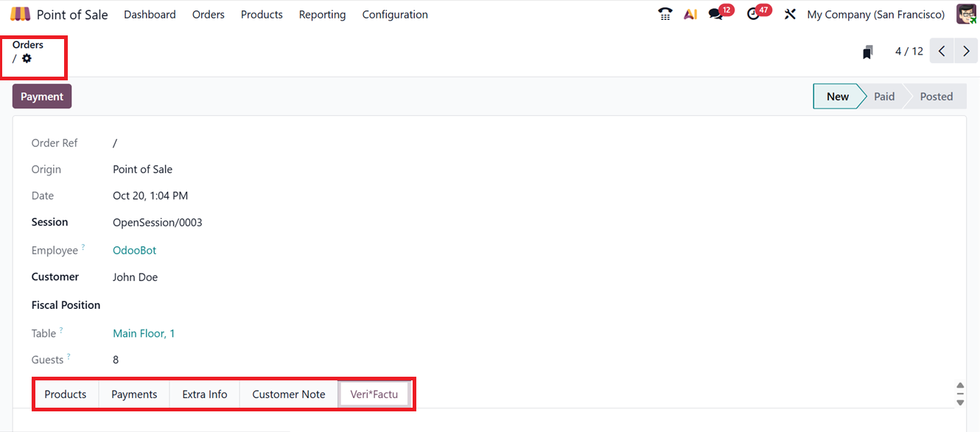Screen dimensions: 980x432
Task: Click the Date value Oct 20, 1:04 PM
Action: 150,196
